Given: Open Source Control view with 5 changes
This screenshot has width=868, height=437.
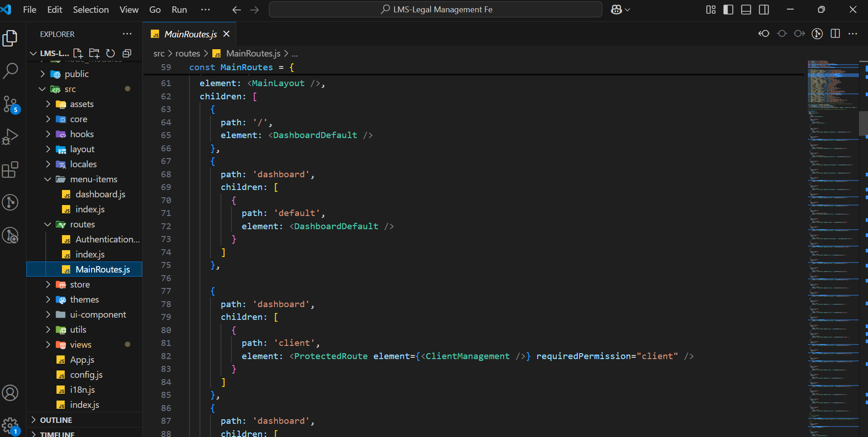Looking at the screenshot, I should click(x=10, y=104).
